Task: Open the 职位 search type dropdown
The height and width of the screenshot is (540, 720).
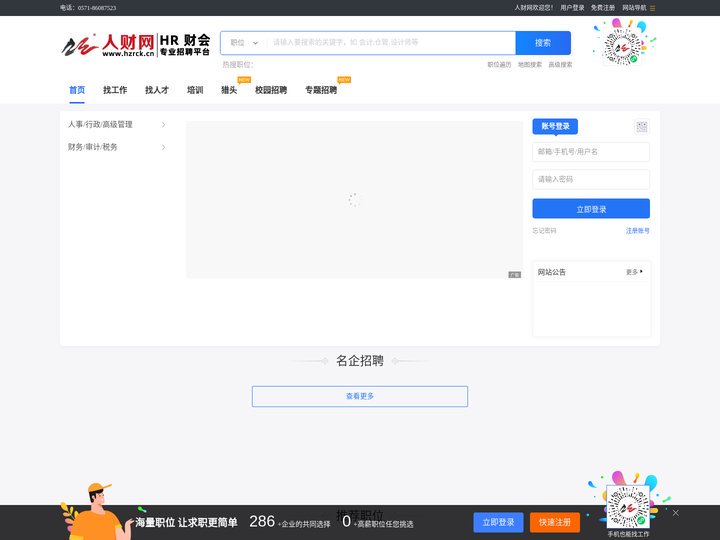Action: [x=244, y=43]
